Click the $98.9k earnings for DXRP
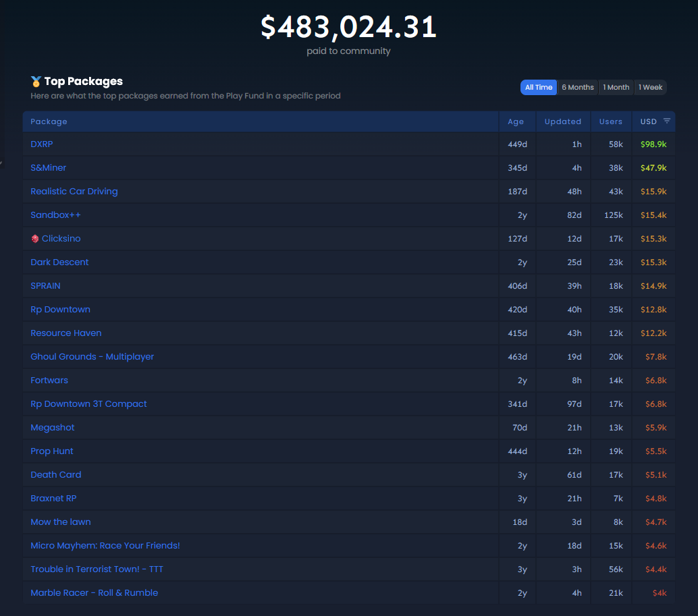Viewport: 698px width, 616px height. tap(653, 144)
